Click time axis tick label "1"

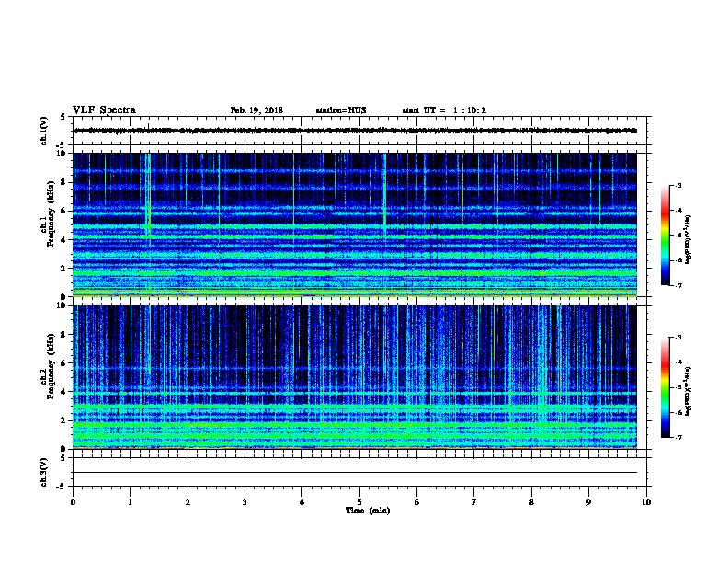131,501
